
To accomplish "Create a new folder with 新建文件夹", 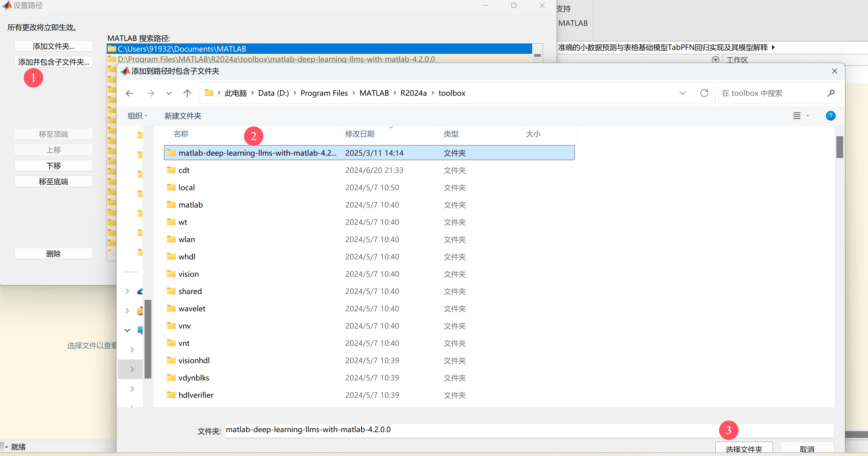I will pos(183,116).
